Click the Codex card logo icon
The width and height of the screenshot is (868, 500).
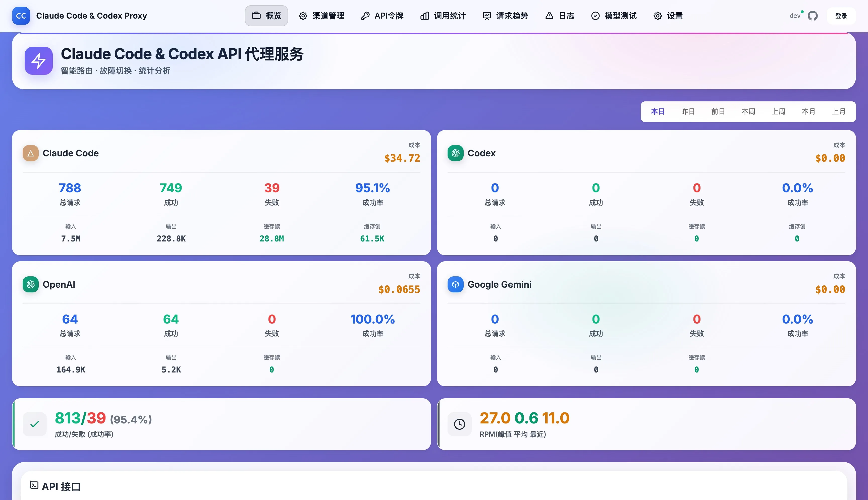click(455, 153)
